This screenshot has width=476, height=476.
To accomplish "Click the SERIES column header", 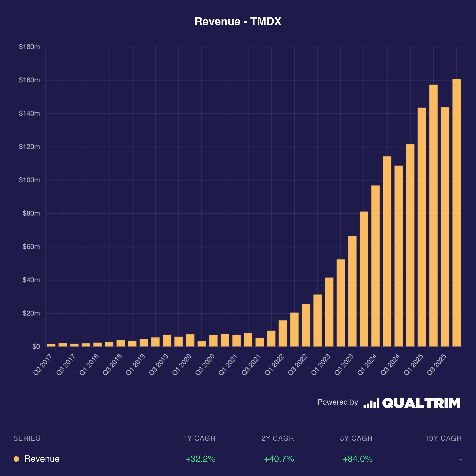I will coord(27,438).
